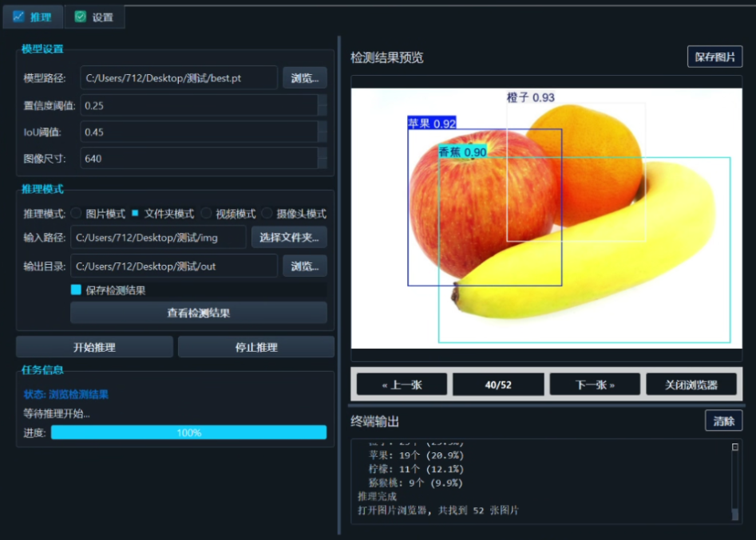This screenshot has height=540, width=756.
Task: Click the 打开图片浏览器 terminal line
Action: point(438,510)
